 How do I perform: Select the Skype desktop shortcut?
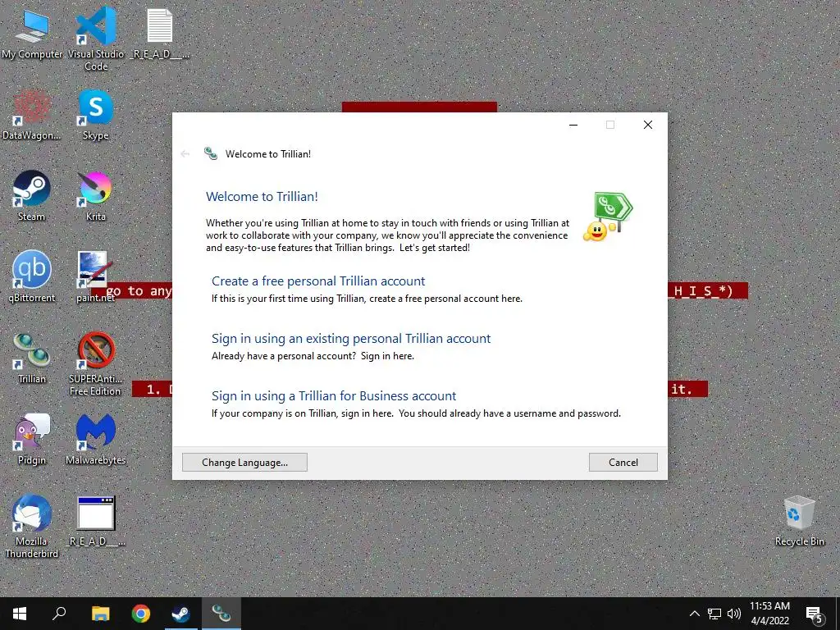click(x=96, y=115)
